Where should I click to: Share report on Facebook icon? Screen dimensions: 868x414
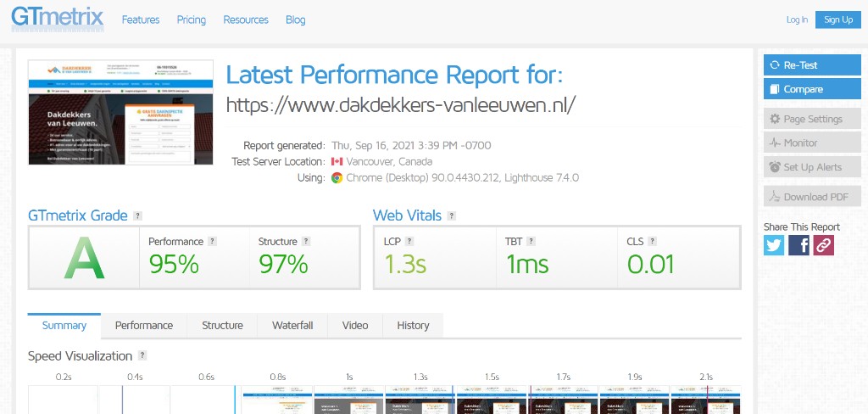798,245
